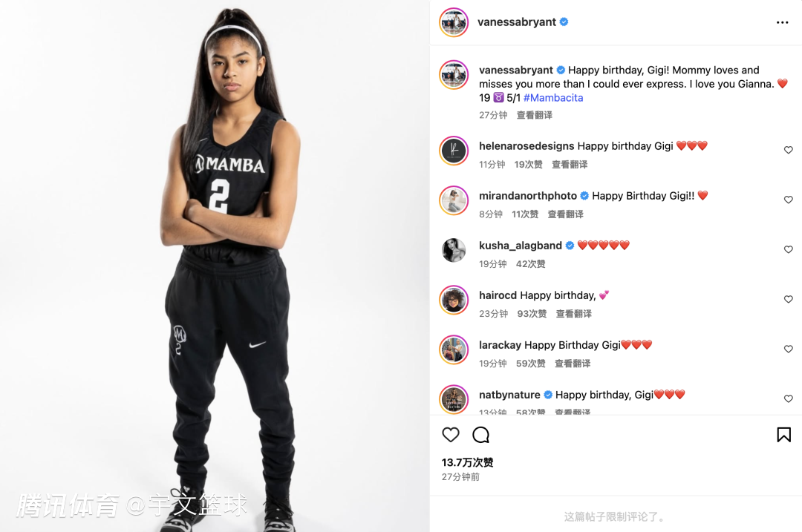
Task: Like helenarosedesigns' comment
Action: point(788,150)
